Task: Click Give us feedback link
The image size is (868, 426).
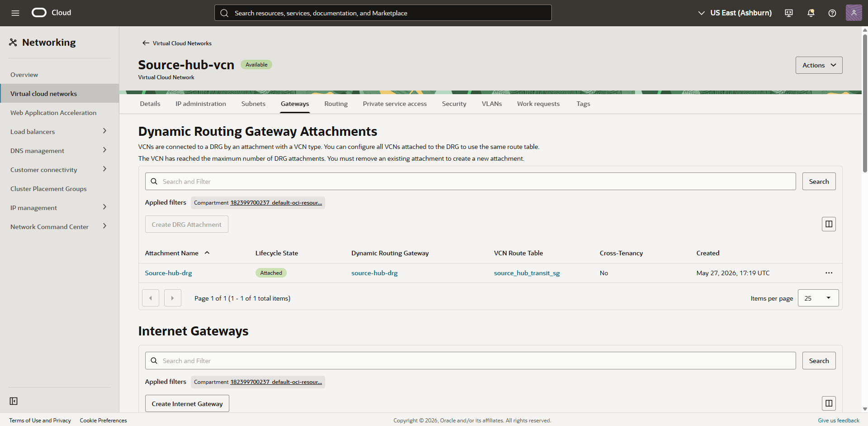Action: tap(838, 421)
